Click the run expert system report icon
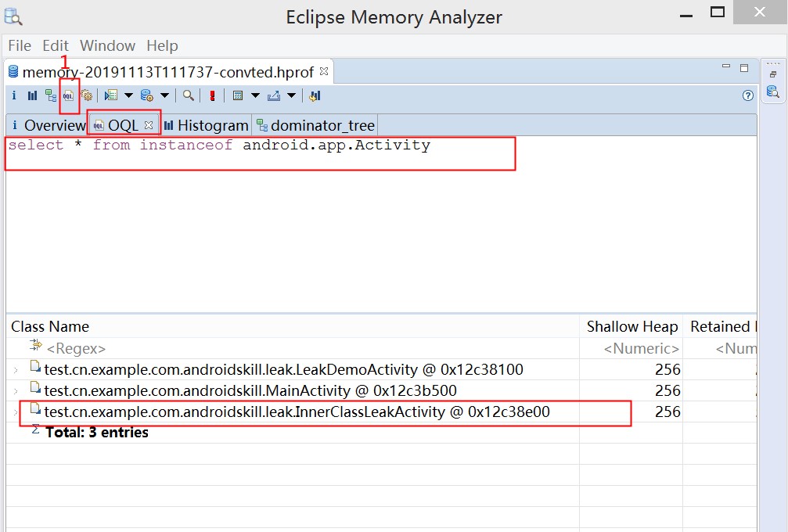Screen dimensions: 788x532 tap(111, 95)
